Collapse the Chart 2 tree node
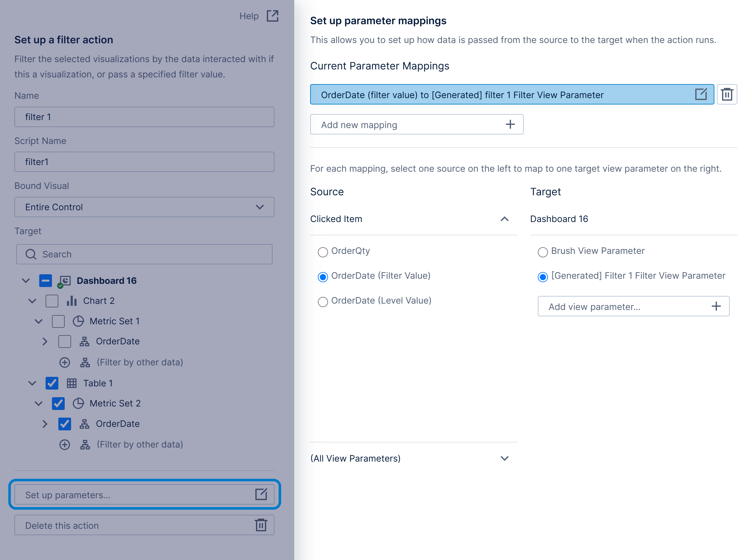 click(x=32, y=301)
